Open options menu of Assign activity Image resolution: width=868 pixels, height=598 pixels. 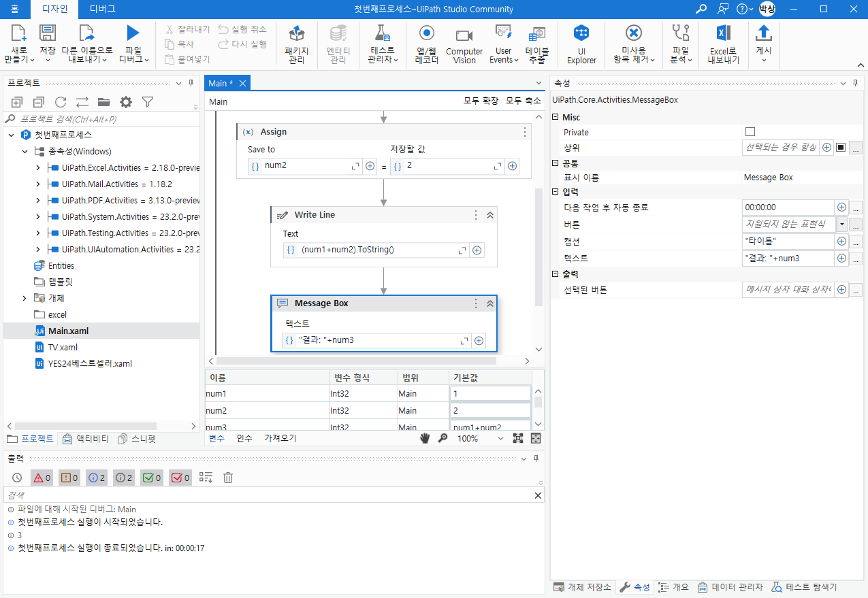(525, 132)
